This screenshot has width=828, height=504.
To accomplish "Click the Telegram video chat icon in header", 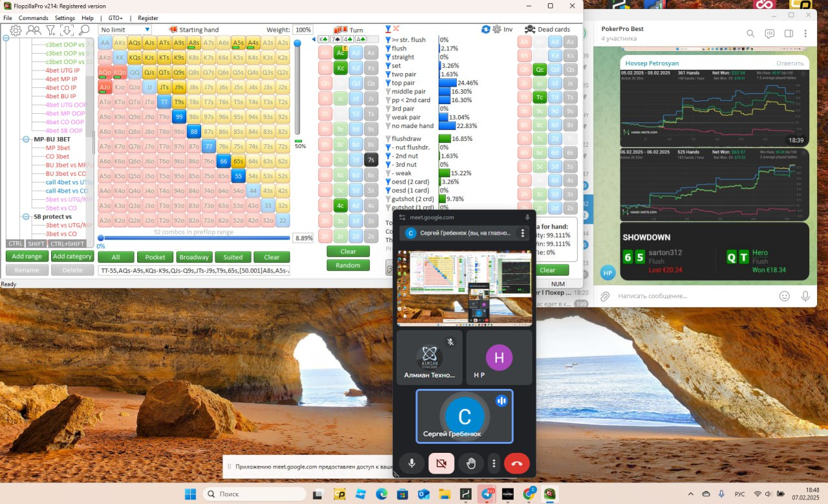I will (x=769, y=34).
